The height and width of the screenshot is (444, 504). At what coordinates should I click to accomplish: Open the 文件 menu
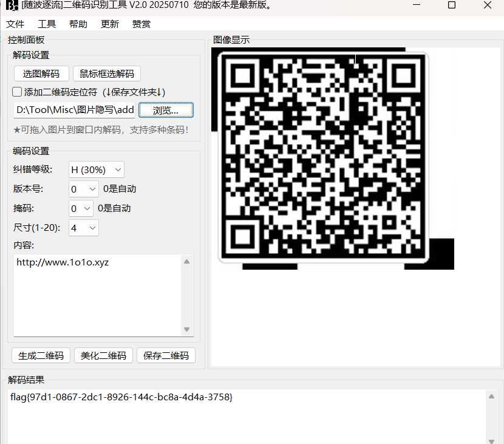coord(15,24)
